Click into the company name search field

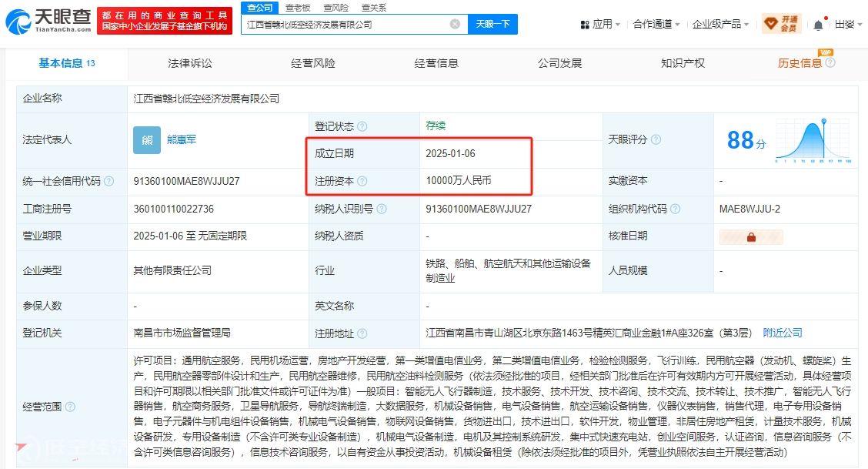tap(346, 24)
